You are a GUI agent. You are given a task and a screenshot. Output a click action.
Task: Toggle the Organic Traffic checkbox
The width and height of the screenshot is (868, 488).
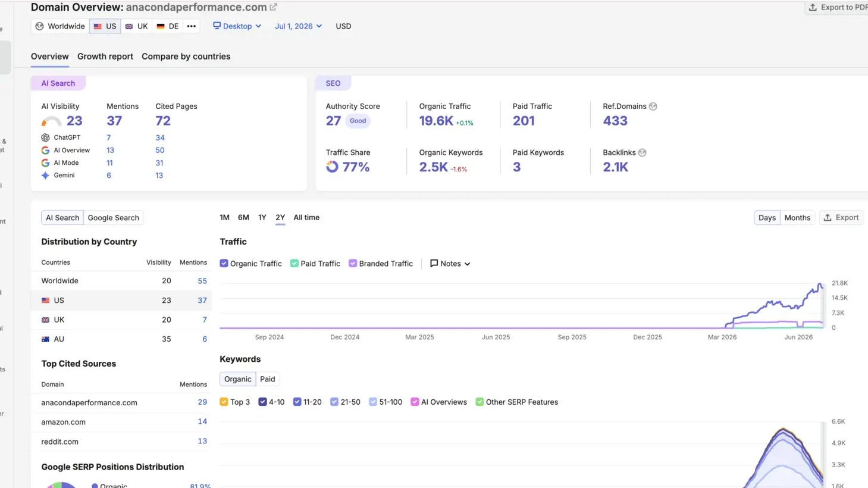[x=224, y=264]
